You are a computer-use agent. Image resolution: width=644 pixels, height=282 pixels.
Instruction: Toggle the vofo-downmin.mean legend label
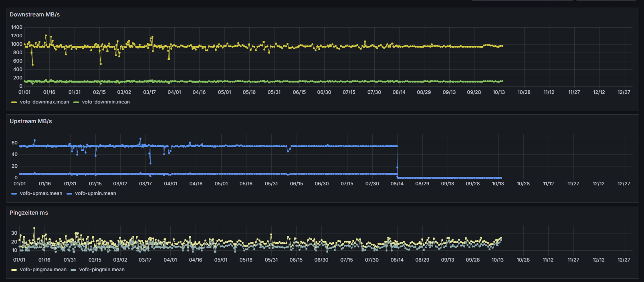click(106, 102)
